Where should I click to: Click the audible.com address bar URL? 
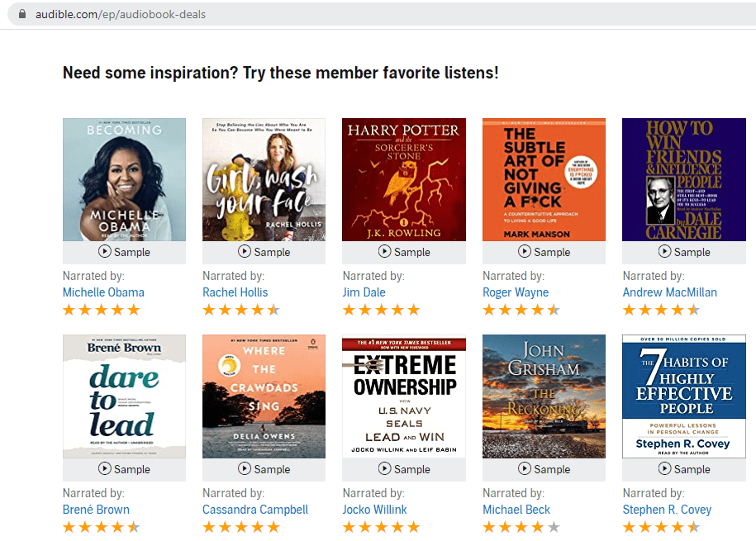pos(121,14)
